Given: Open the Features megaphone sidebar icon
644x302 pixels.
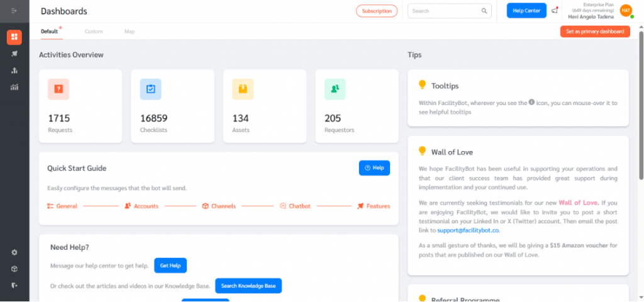Looking at the screenshot, I should [14, 54].
